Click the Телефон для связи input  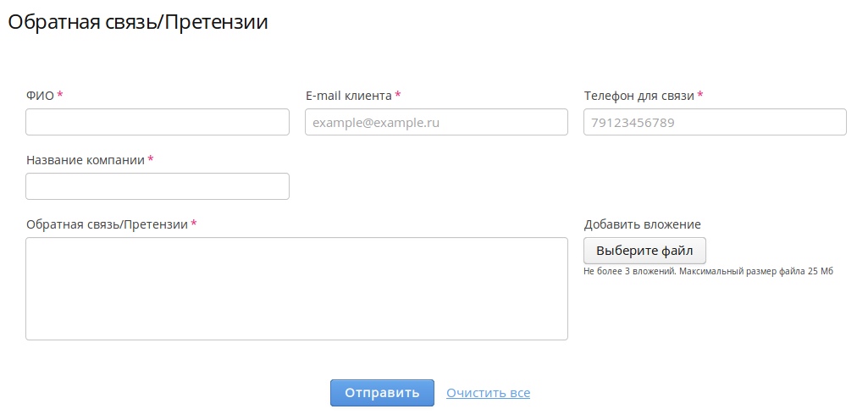(x=715, y=122)
